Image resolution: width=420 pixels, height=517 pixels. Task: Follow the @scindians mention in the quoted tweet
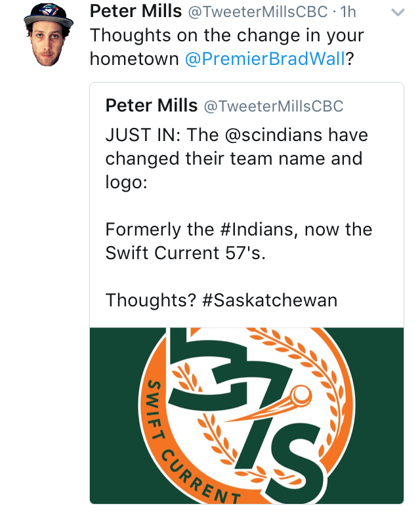[274, 135]
